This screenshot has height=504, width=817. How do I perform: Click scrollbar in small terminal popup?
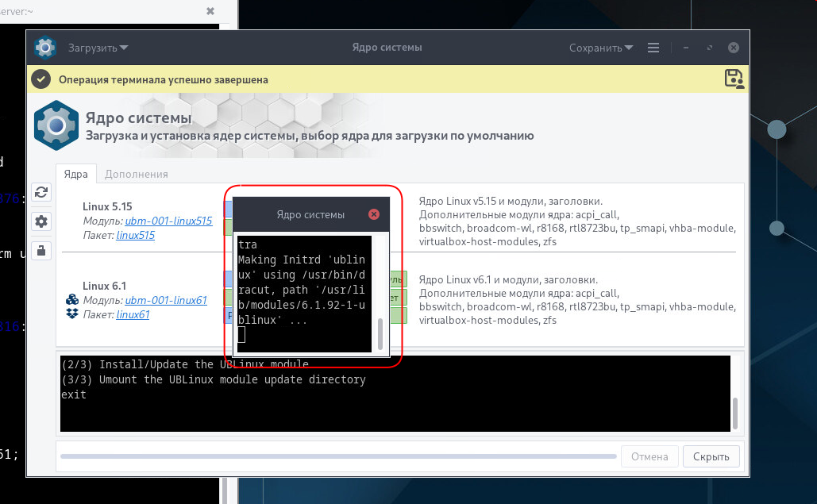(x=380, y=334)
